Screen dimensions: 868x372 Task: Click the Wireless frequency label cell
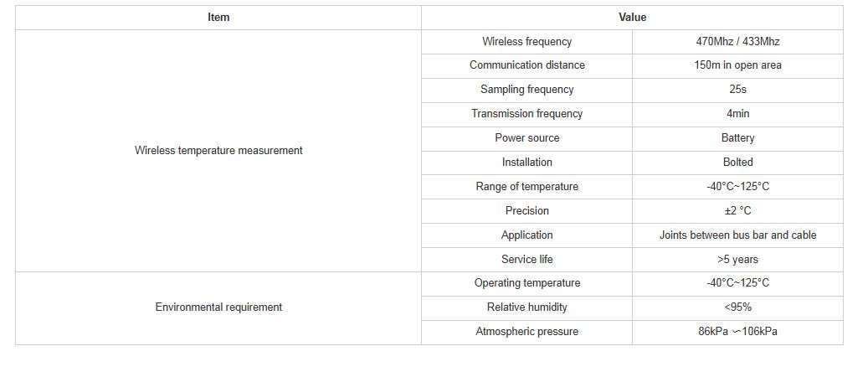point(526,42)
